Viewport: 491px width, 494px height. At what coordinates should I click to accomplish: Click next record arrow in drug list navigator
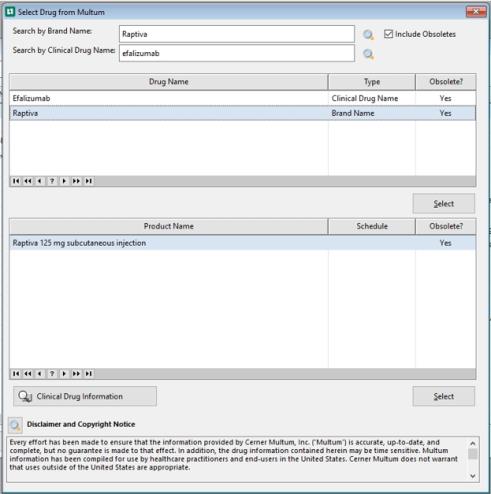64,181
